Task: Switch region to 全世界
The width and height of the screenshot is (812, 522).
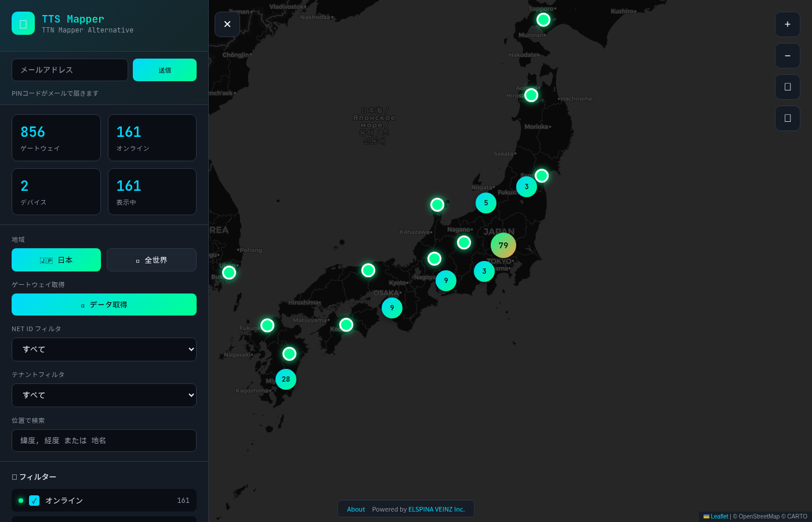Action: 151,260
